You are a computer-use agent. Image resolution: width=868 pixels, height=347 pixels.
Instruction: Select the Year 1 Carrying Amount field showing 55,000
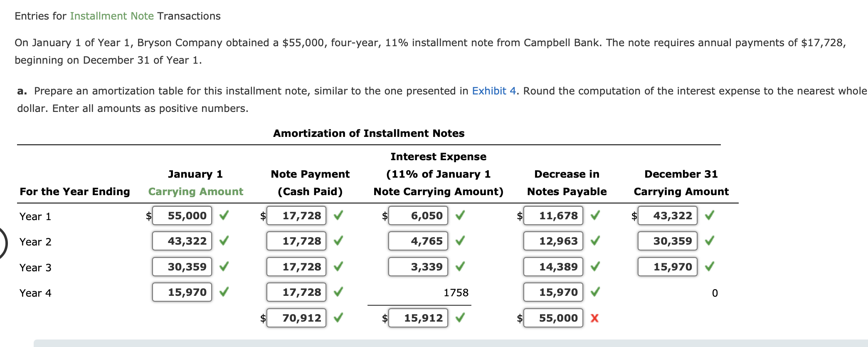181,216
